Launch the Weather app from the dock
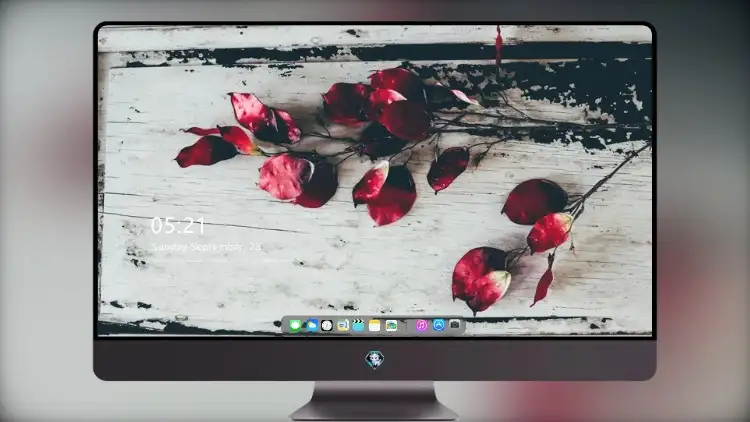This screenshot has width=750, height=422. 311,326
